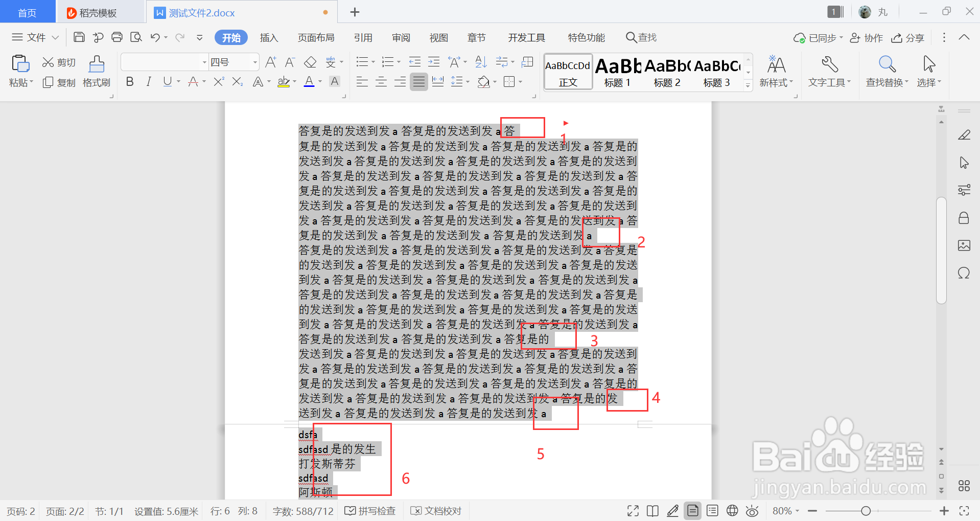
Task: Click the Cut (剪切) scissors button
Action: point(59,62)
